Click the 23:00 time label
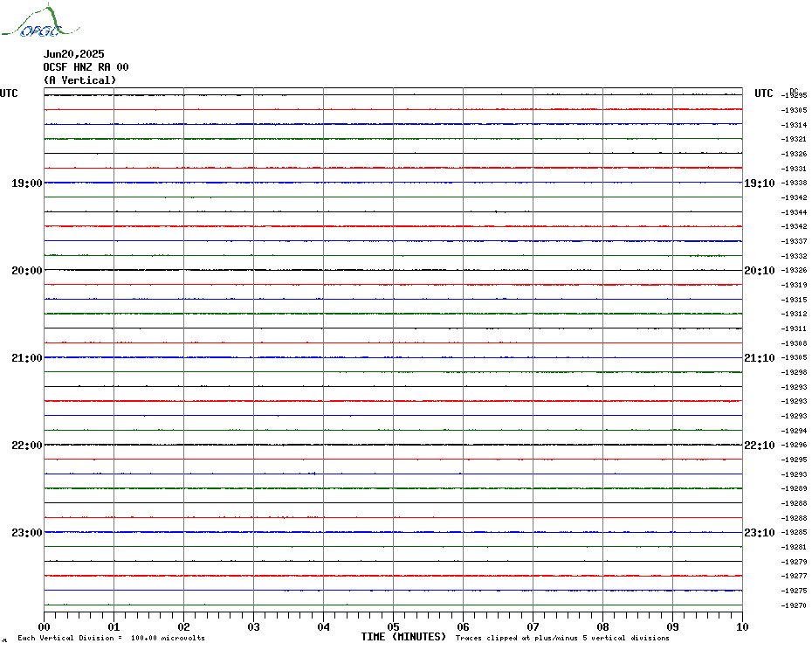The height and width of the screenshot is (650, 812). click(27, 533)
